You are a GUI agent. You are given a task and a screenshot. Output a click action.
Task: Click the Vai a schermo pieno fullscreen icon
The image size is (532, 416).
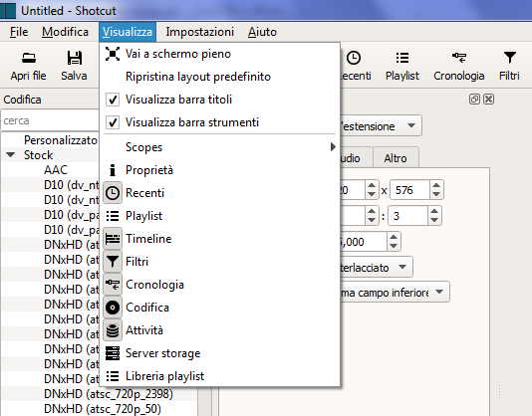[113, 54]
